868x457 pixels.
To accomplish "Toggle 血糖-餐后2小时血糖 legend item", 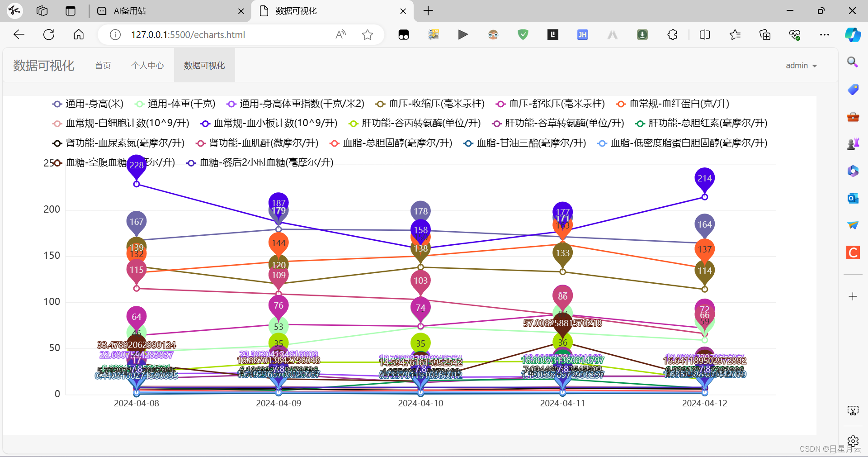I will tap(260, 163).
